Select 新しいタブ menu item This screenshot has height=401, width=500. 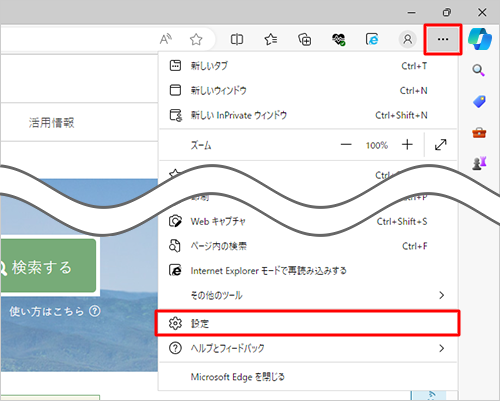tap(308, 66)
